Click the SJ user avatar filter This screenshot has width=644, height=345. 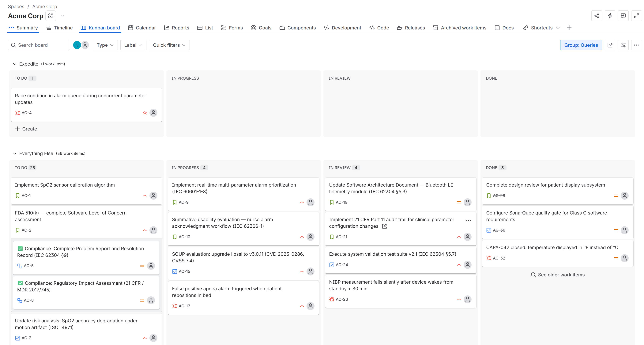click(77, 45)
